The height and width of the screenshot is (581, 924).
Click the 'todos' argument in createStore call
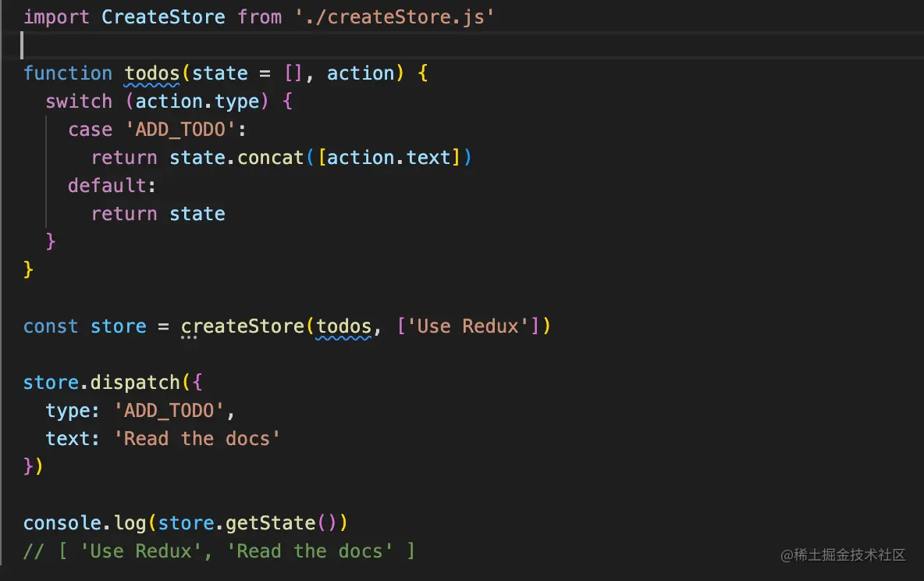click(x=343, y=326)
